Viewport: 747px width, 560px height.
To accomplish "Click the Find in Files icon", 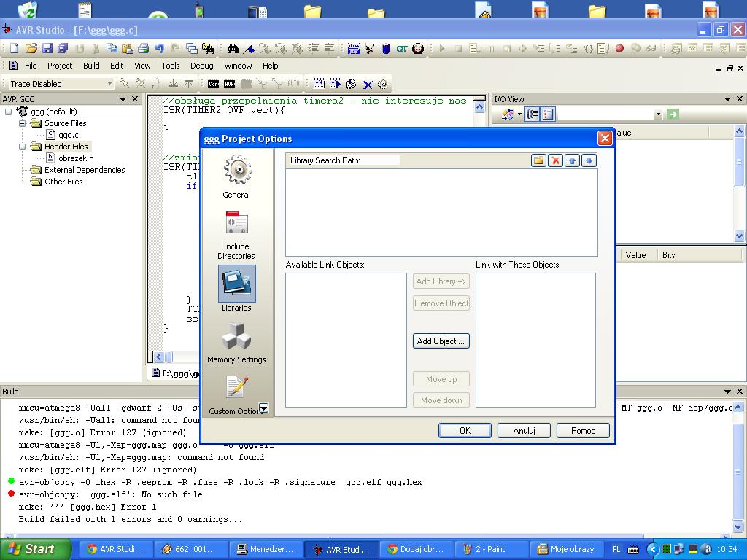I will (x=208, y=48).
